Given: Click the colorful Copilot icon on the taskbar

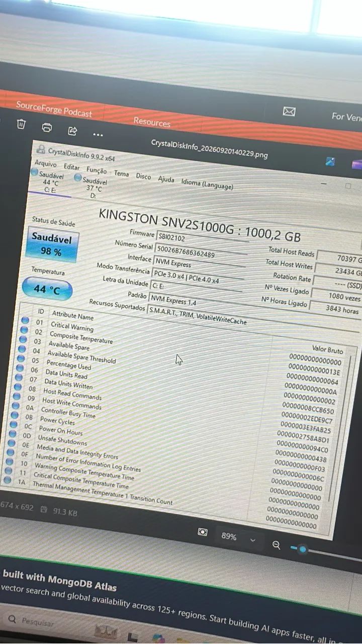Looking at the screenshot, I should (158, 639).
